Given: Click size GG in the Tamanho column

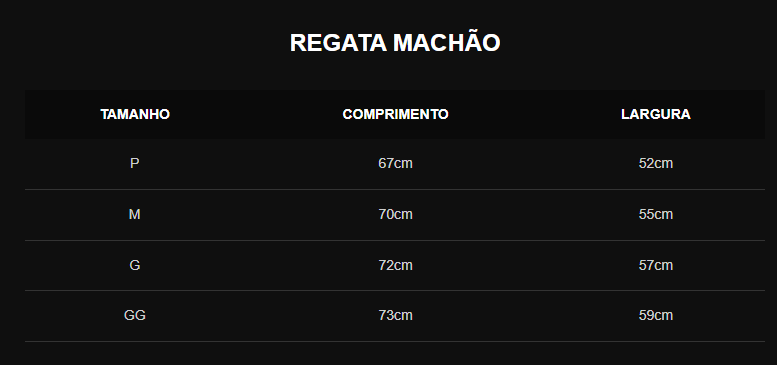Looking at the screenshot, I should 134,315.
